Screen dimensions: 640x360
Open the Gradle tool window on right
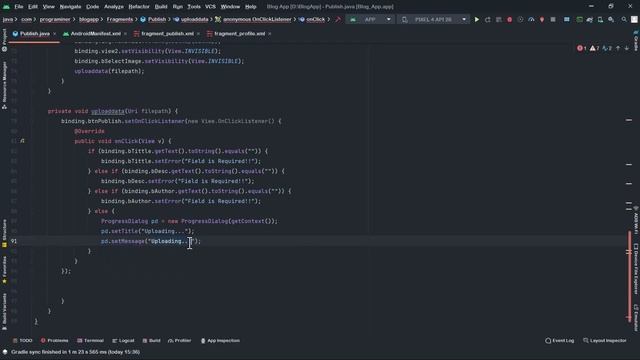pos(636,40)
